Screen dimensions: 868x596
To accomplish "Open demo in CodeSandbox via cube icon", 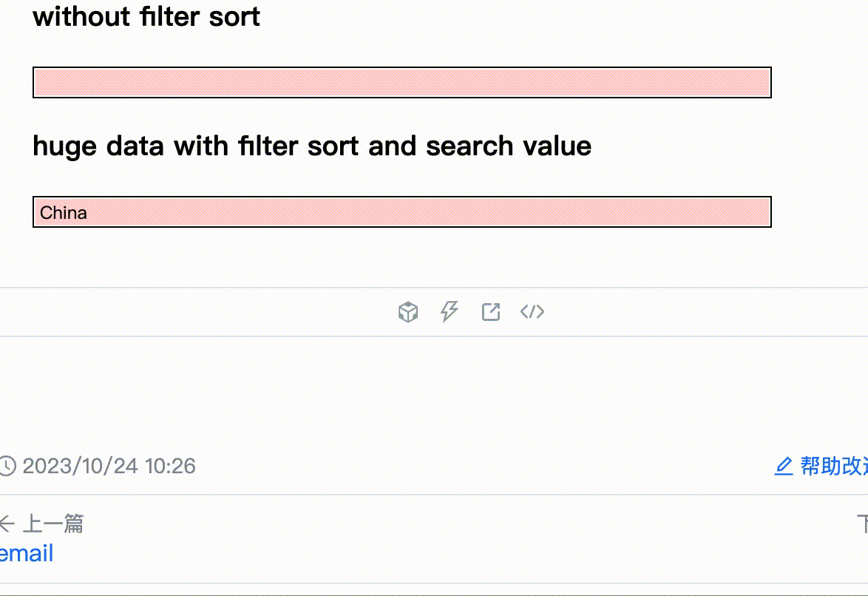I will (408, 312).
